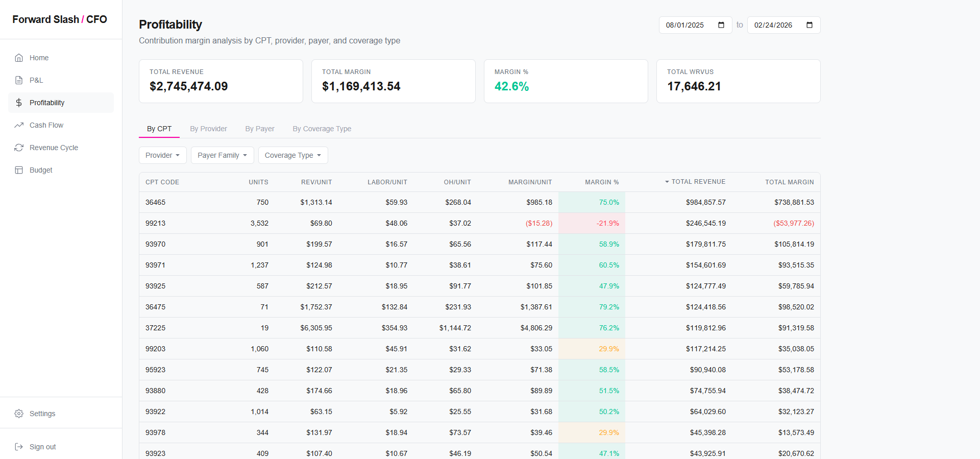This screenshot has width=980, height=459.
Task: Click the Total Revenue card $2,745,474.09
Action: click(221, 81)
